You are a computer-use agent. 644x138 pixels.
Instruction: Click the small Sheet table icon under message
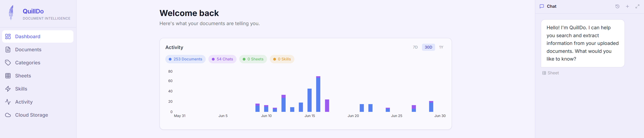pyautogui.click(x=544, y=73)
